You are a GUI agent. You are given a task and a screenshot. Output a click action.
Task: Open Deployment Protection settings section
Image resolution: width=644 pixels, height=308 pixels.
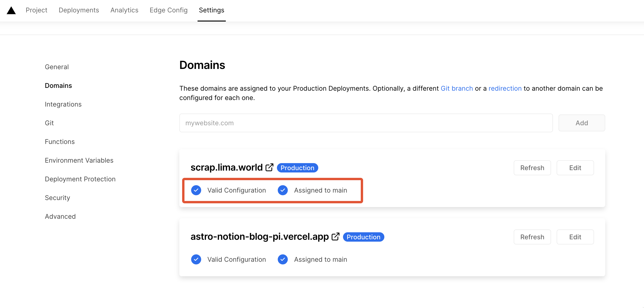pos(80,179)
